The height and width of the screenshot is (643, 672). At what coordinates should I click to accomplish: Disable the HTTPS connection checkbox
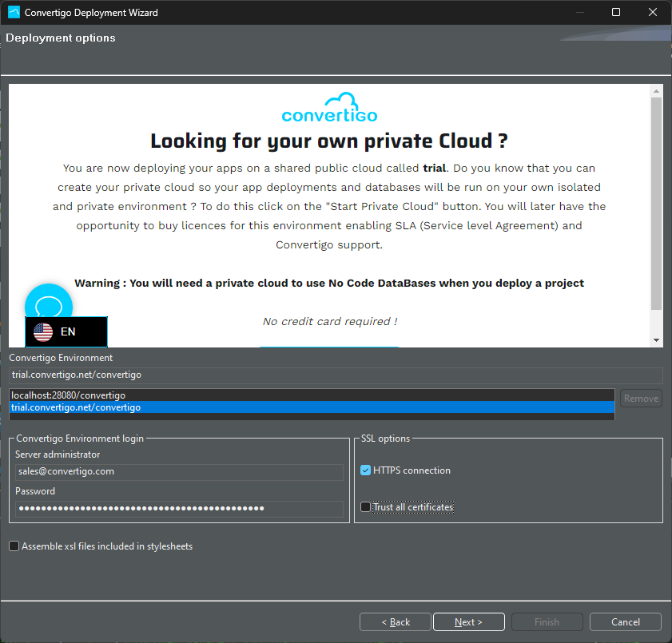pos(366,470)
